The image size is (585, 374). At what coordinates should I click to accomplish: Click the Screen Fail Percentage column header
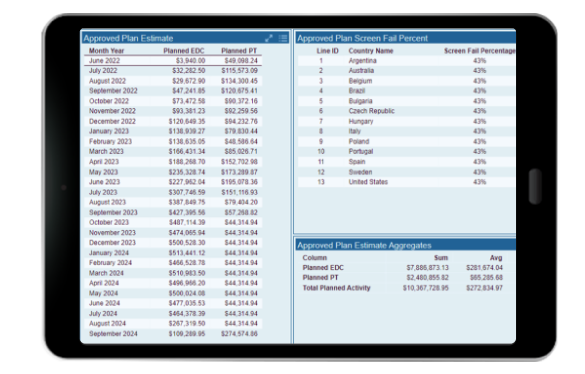click(480, 51)
